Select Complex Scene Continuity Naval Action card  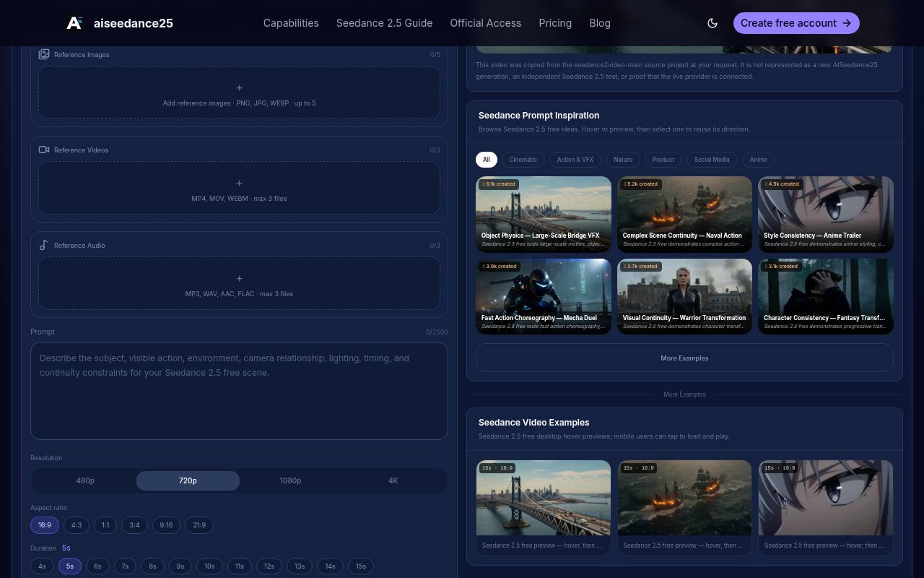(x=684, y=215)
